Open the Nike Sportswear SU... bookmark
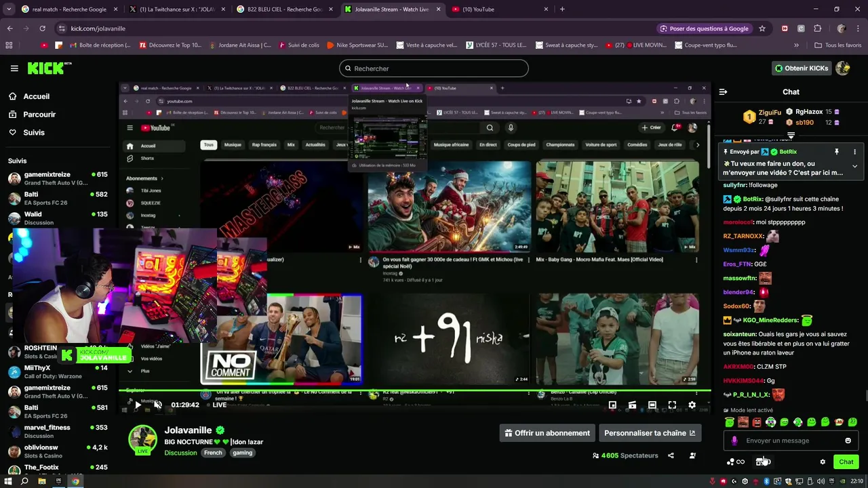868x488 pixels. click(357, 45)
